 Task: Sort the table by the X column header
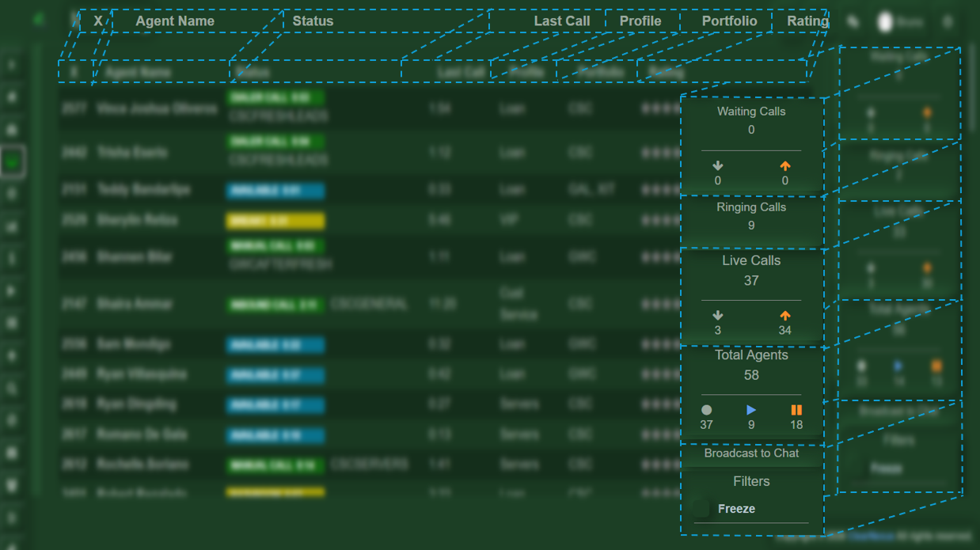(98, 21)
